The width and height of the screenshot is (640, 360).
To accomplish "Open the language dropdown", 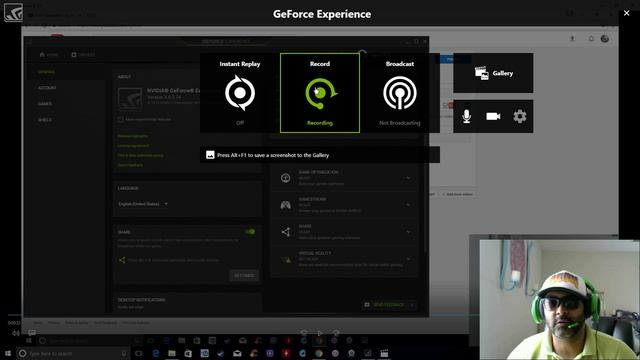I will pyautogui.click(x=143, y=204).
